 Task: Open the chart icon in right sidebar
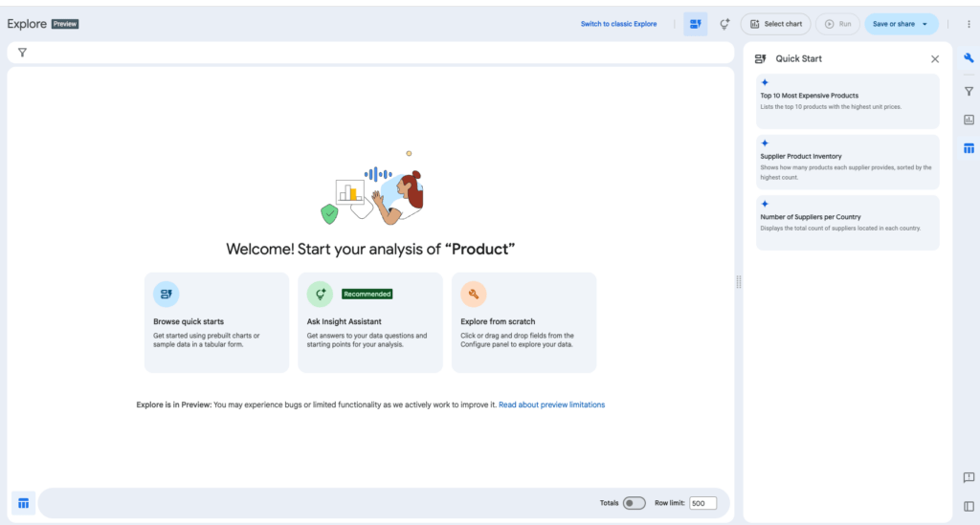[x=969, y=120]
